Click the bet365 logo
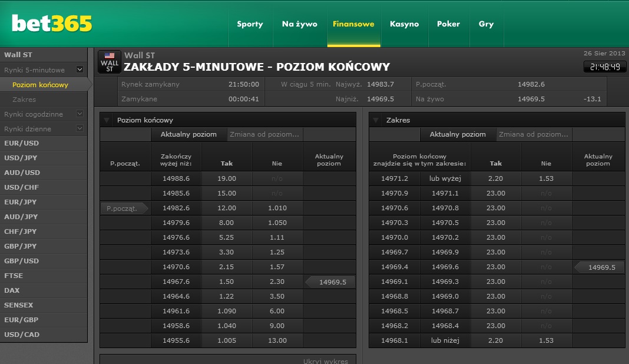Viewport: 629px width, 364px height. tap(52, 24)
